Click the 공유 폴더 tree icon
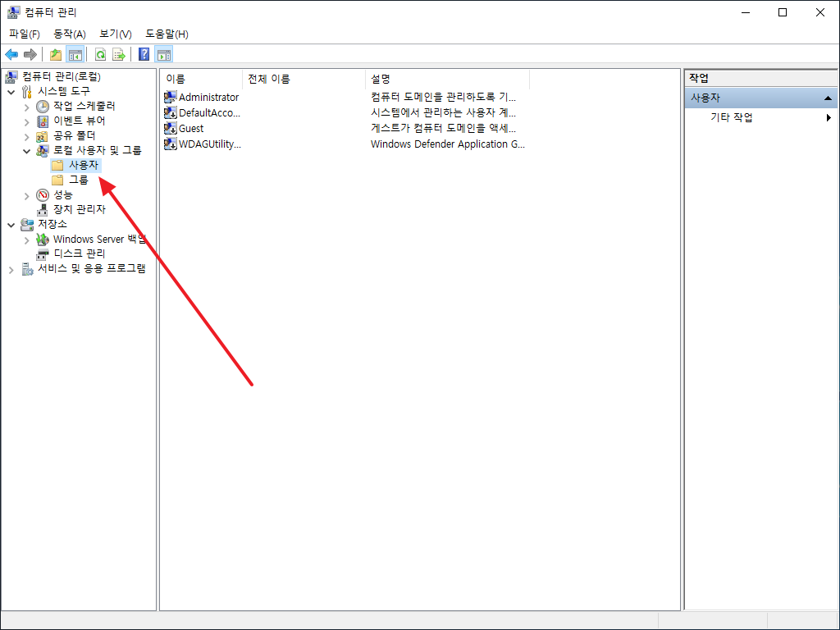The image size is (840, 630). (43, 136)
